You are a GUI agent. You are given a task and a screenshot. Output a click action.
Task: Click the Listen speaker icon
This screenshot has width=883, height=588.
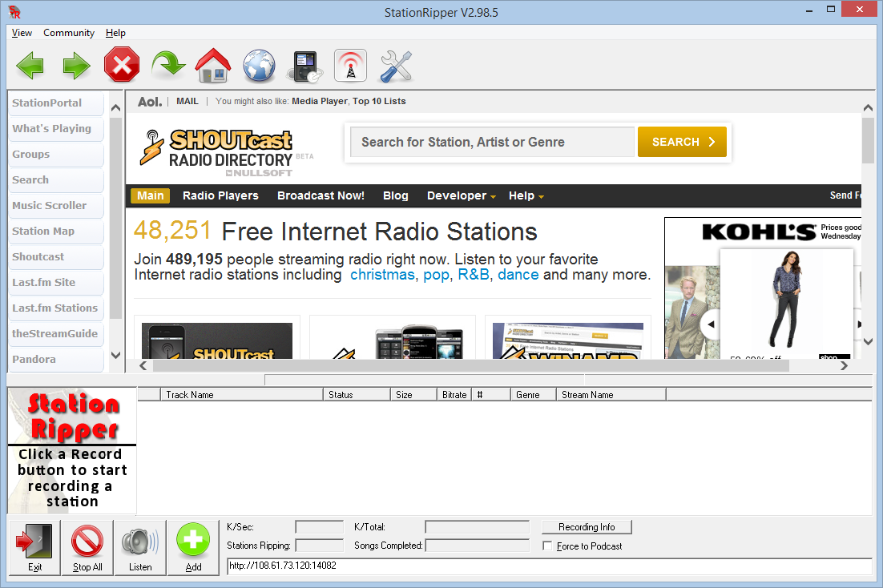click(x=140, y=547)
